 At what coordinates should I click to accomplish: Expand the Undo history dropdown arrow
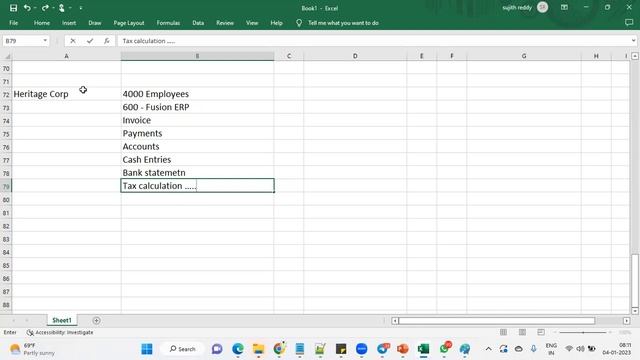coord(35,8)
